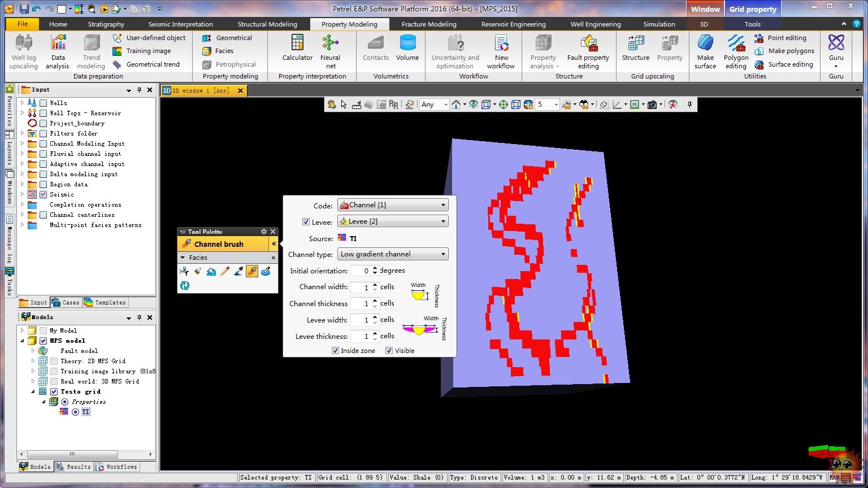Click the Make polygons utility
This screenshot has height=488, width=868.
[x=784, y=51]
